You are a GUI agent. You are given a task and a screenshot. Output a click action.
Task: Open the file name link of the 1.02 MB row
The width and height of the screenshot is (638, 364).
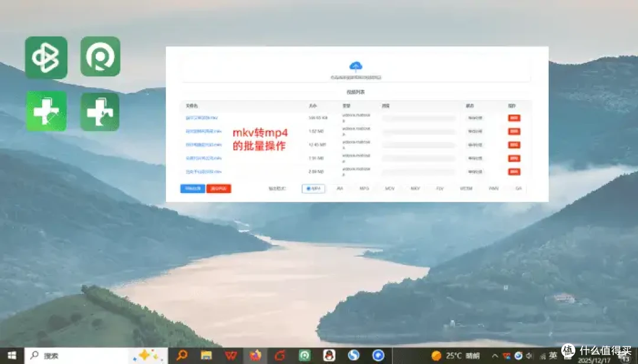pos(203,131)
